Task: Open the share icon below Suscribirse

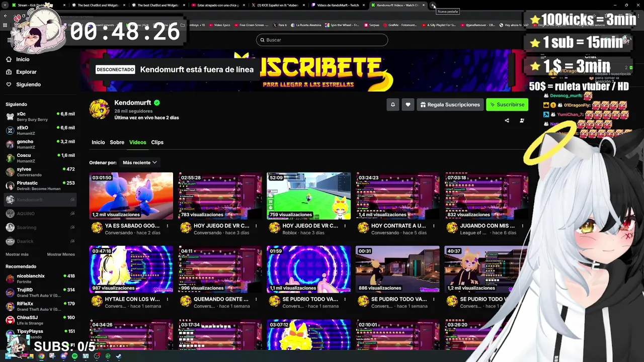Action: pos(507,121)
